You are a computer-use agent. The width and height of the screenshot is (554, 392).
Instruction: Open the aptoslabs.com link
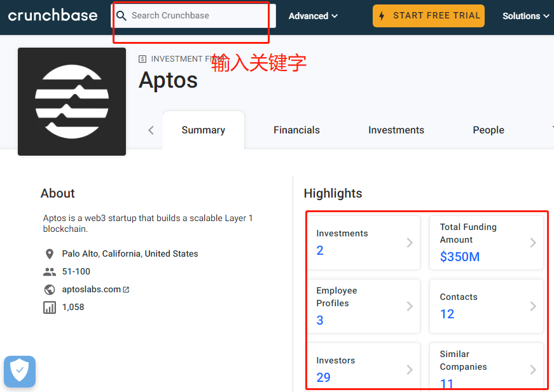92,289
